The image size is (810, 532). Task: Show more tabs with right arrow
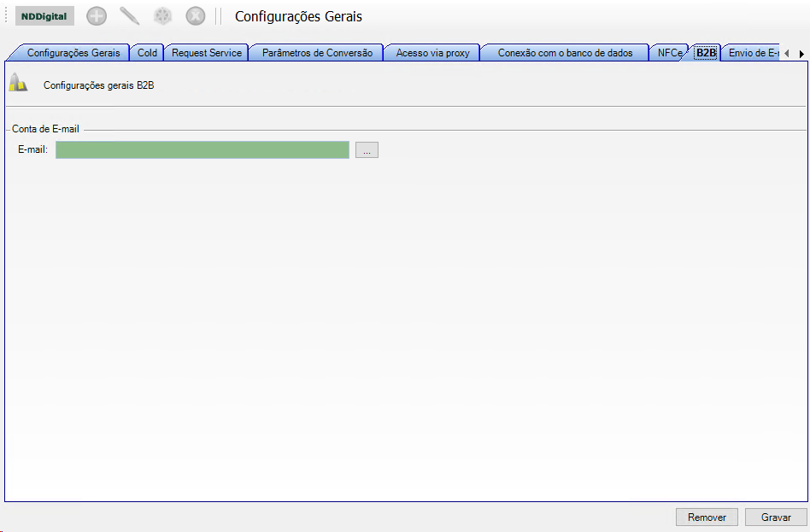[801, 53]
